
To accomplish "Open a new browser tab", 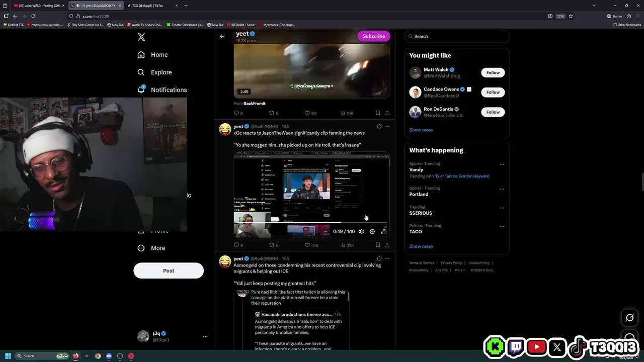I will pos(186,6).
